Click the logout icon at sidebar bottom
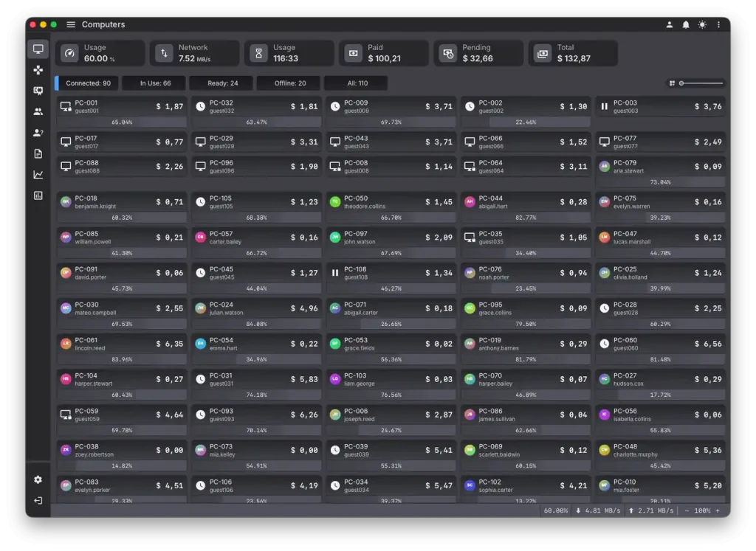 click(38, 500)
